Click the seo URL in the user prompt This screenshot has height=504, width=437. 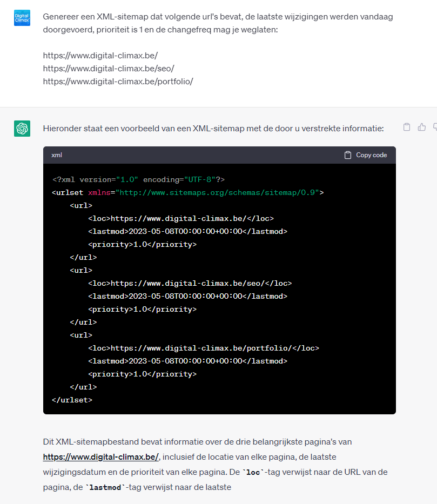click(109, 69)
